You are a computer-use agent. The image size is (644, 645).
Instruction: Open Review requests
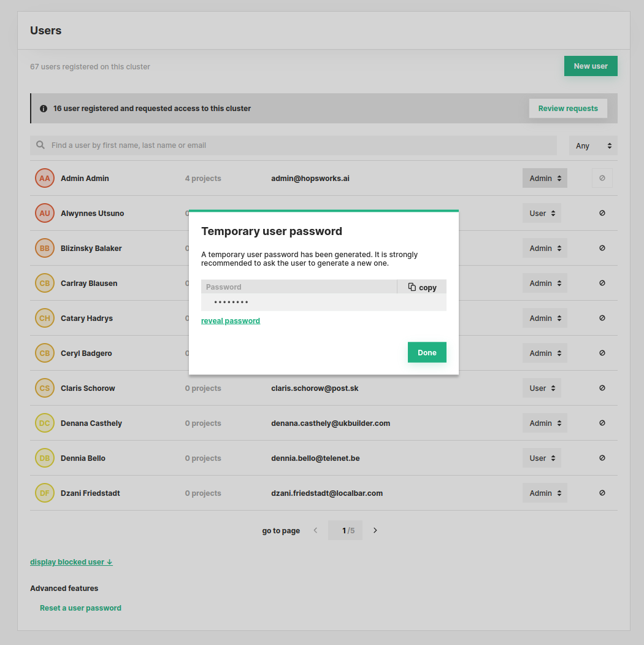(x=568, y=109)
